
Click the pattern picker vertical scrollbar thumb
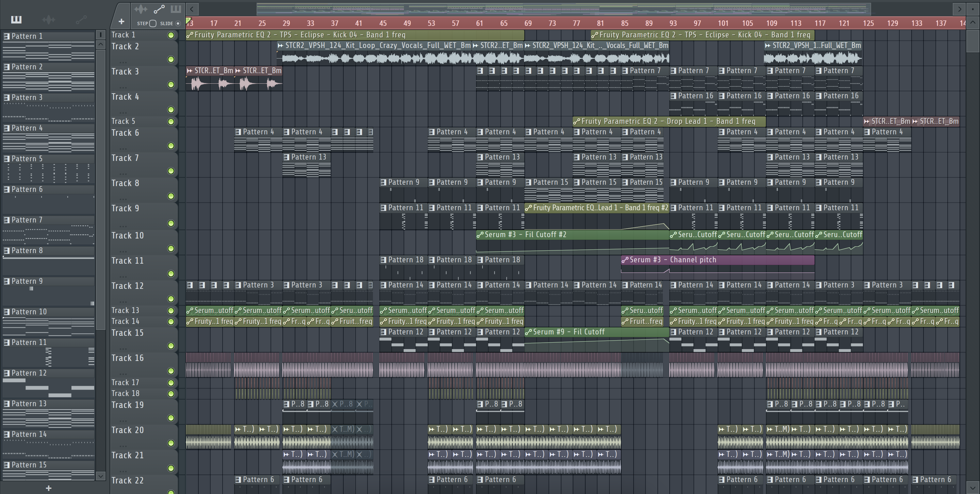click(101, 190)
